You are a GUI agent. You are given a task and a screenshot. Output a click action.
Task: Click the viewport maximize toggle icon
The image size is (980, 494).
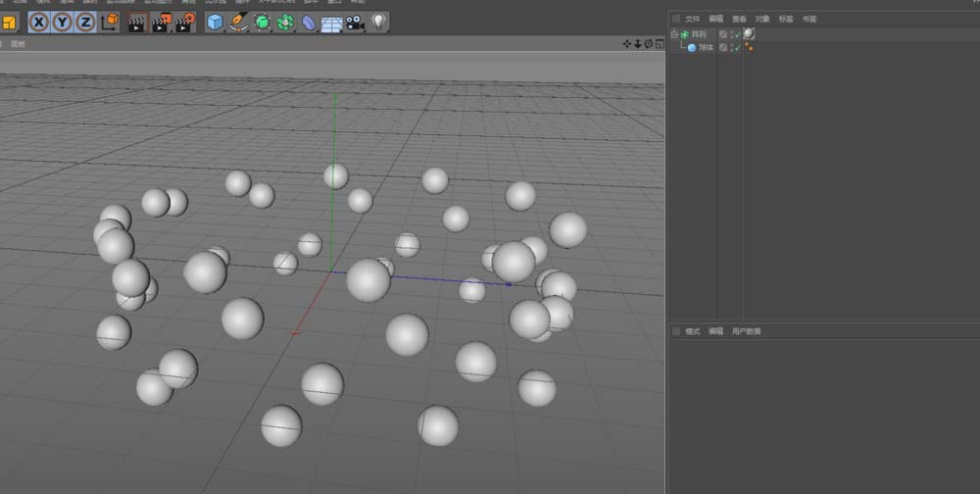click(660, 44)
